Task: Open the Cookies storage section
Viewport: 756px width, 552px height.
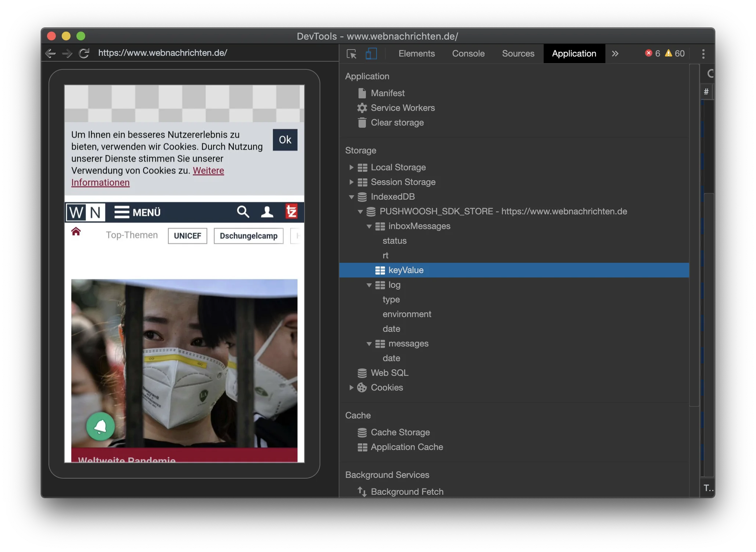Action: (386, 388)
